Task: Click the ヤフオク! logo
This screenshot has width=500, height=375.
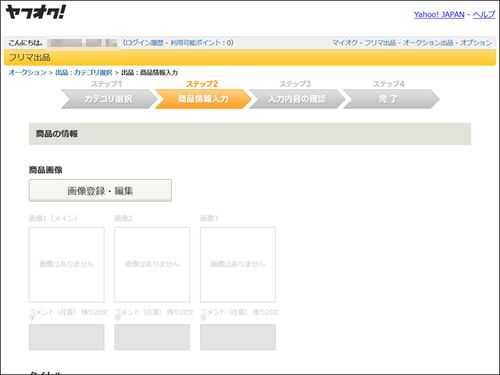Action: pyautogui.click(x=35, y=13)
